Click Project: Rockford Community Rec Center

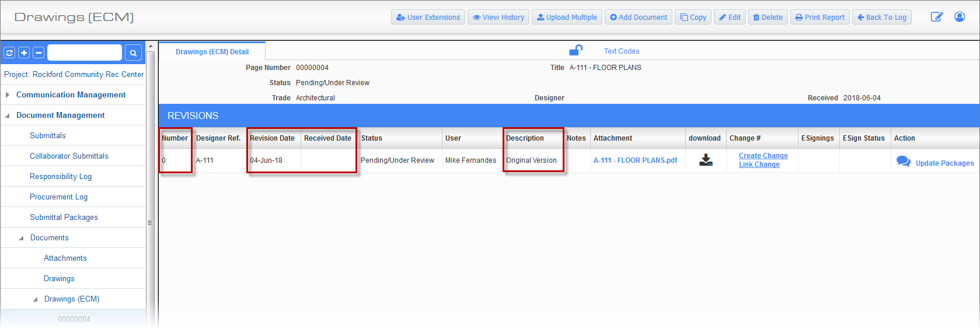74,75
